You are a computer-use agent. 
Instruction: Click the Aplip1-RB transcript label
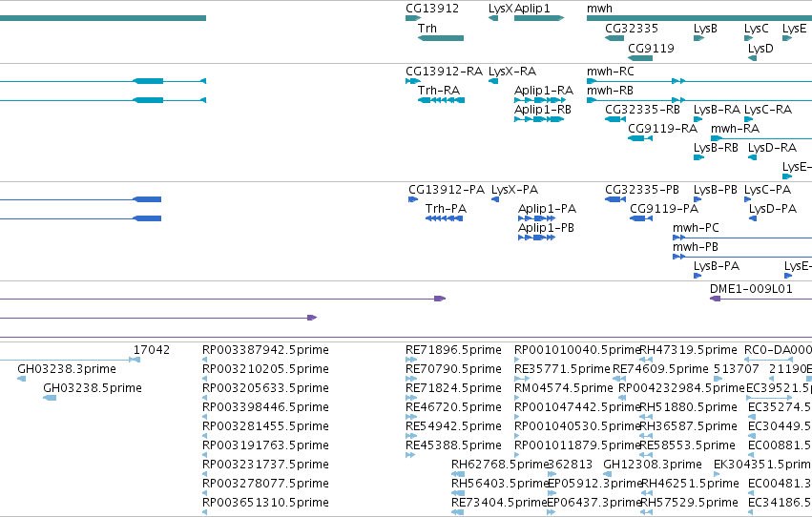coord(543,110)
